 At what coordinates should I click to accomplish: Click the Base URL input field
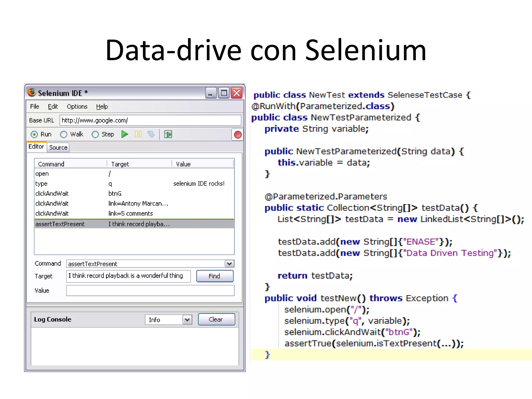pyautogui.click(x=150, y=120)
